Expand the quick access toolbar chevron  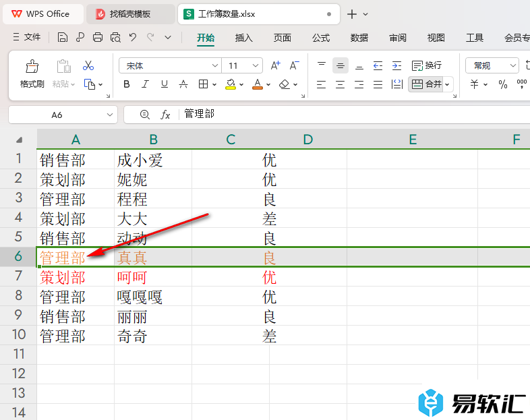tap(168, 38)
